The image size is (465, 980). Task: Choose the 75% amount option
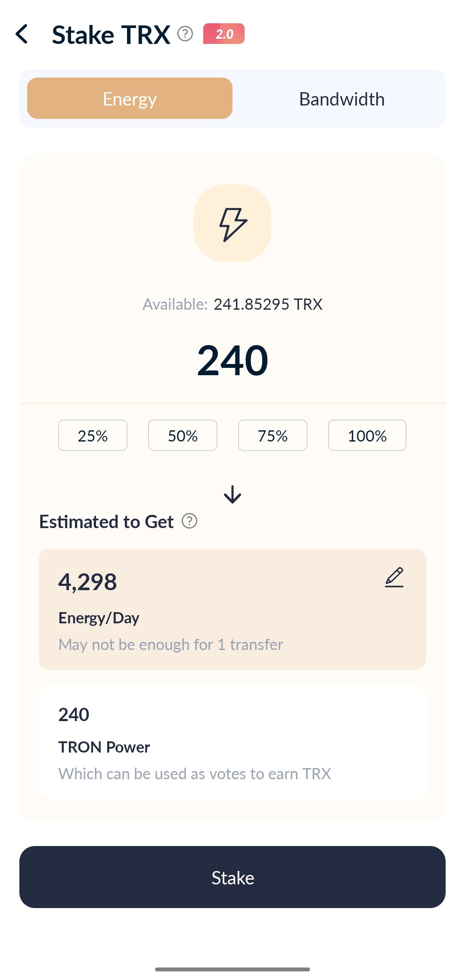[273, 436]
